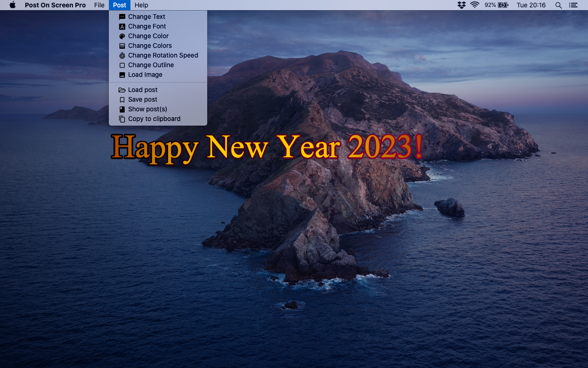588x368 pixels.
Task: Open the Help menu
Action: tap(141, 5)
